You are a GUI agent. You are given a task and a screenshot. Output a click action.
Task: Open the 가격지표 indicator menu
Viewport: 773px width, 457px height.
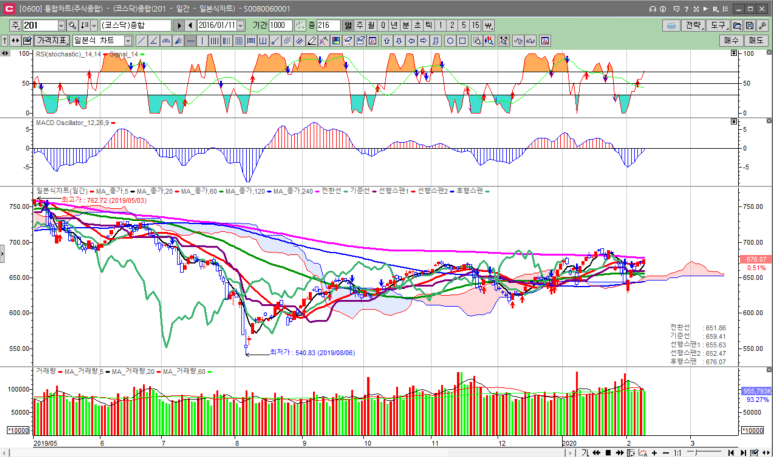(52, 41)
